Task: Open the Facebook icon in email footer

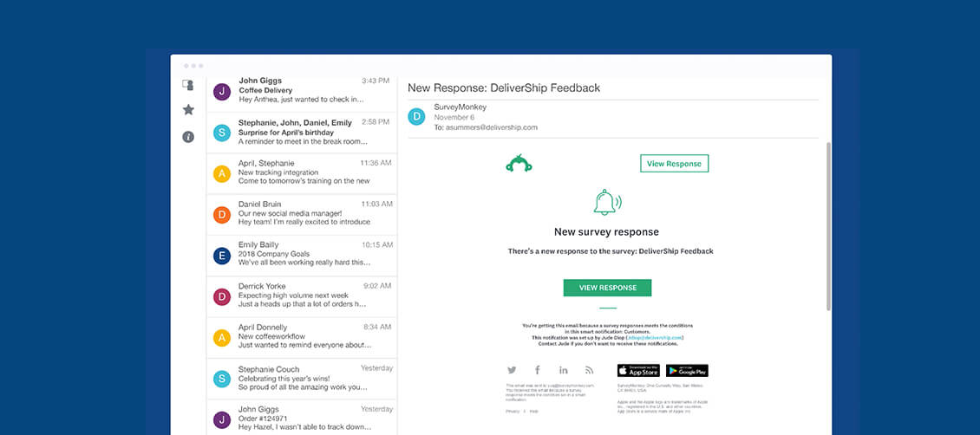Action: [538, 370]
